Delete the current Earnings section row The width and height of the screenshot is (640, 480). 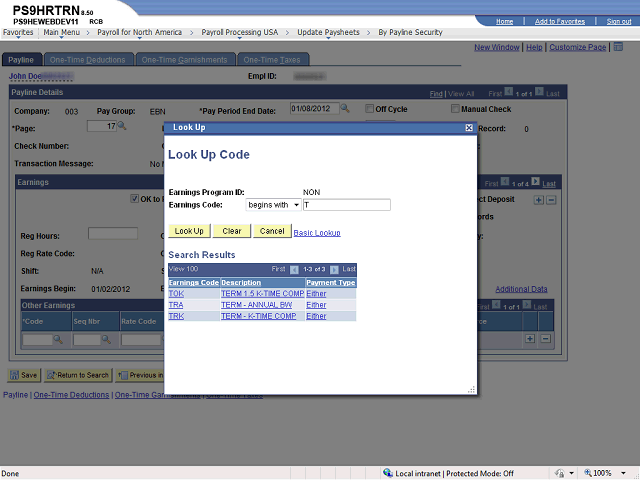pos(551,200)
